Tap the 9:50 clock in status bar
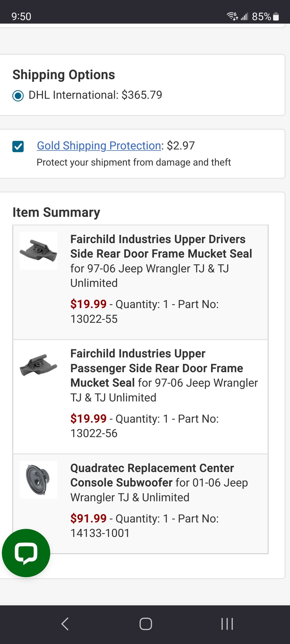290x644 pixels. pyautogui.click(x=21, y=17)
